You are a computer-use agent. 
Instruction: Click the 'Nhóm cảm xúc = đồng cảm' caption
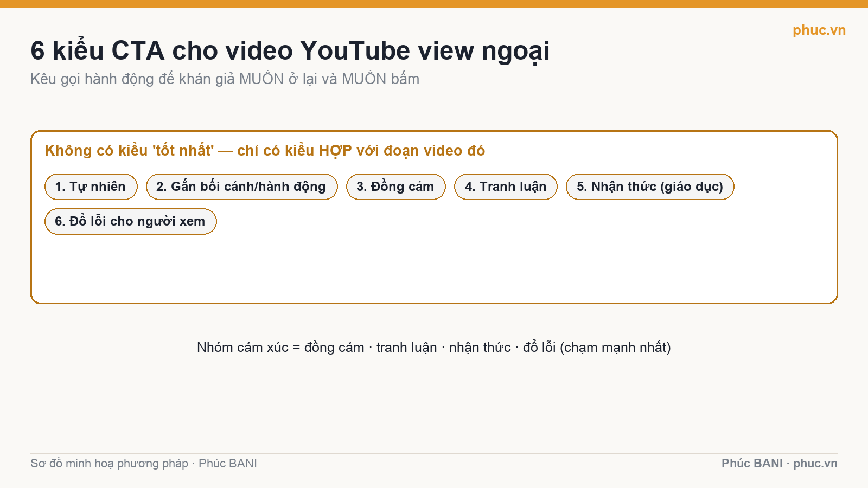[x=434, y=348]
